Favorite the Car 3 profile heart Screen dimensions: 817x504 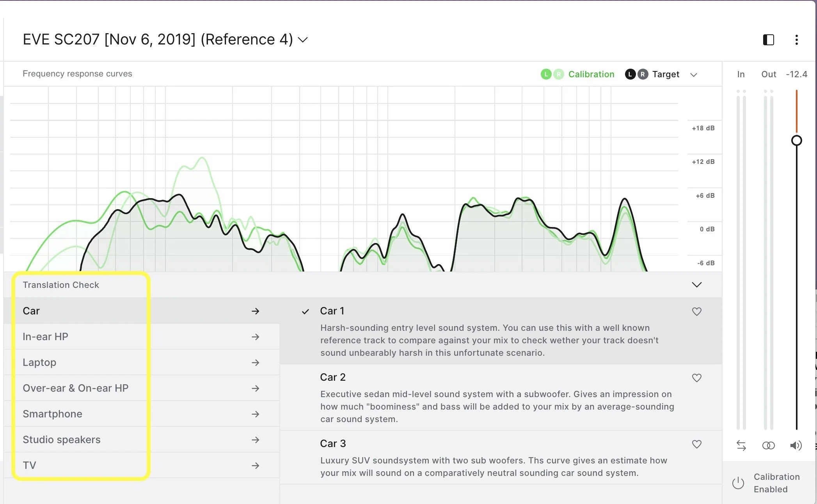tap(696, 444)
